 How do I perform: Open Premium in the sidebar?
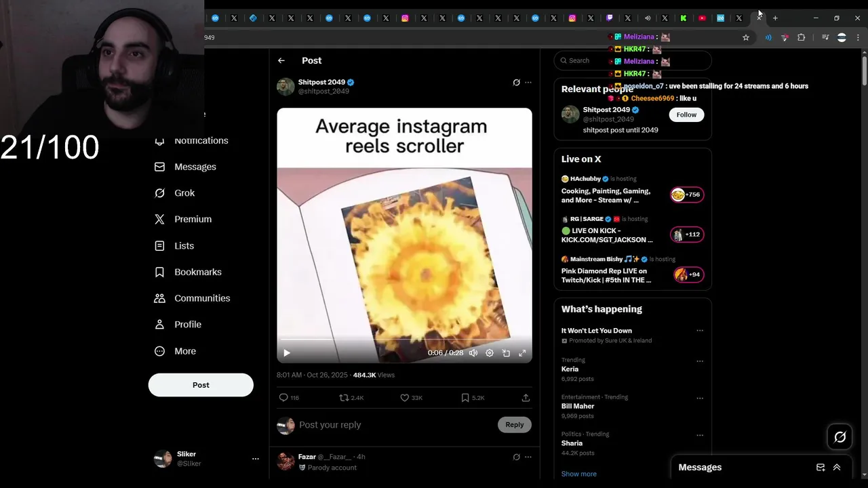point(183,219)
